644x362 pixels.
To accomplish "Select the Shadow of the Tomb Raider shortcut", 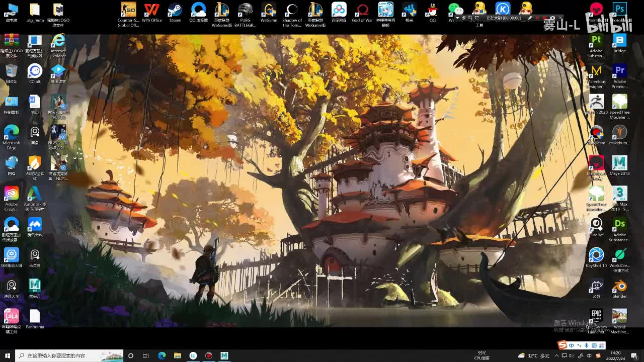I will [292, 10].
